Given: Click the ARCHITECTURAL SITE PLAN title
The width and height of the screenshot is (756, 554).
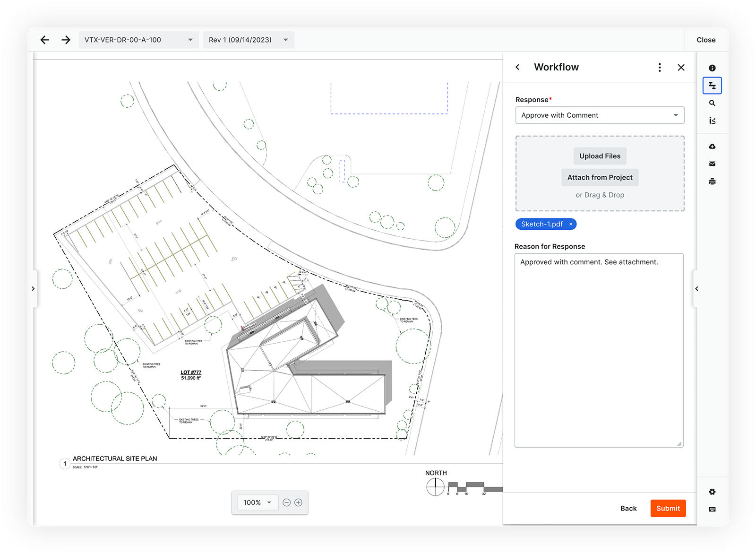Looking at the screenshot, I should (115, 459).
